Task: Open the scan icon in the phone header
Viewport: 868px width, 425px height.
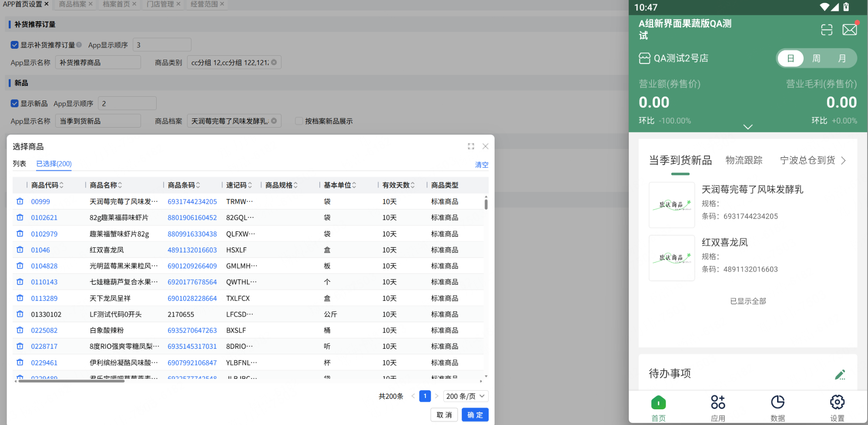Action: coord(827,30)
